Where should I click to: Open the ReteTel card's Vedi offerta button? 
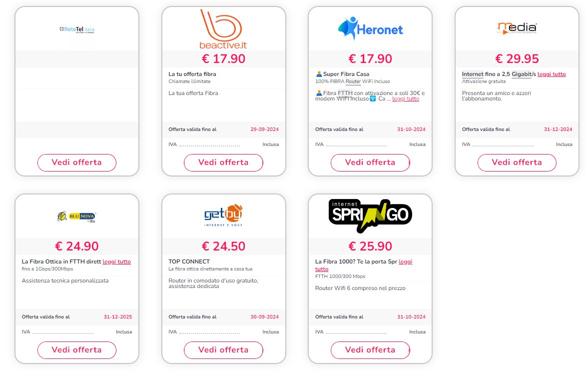tap(76, 162)
